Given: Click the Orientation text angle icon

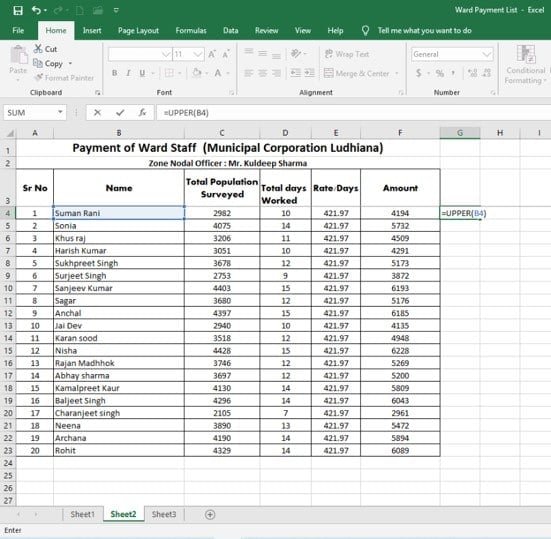Looking at the screenshot, I should pos(296,53).
